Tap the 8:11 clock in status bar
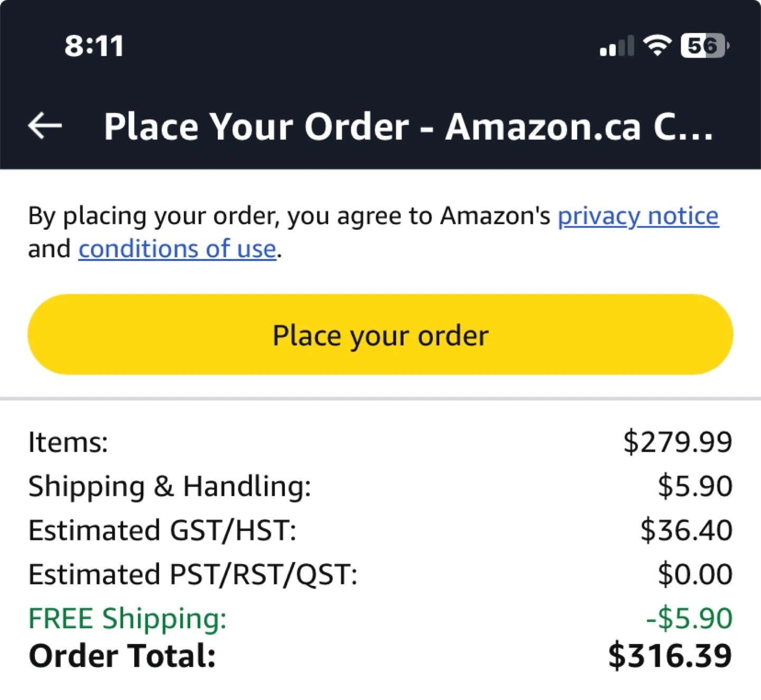 94,46
